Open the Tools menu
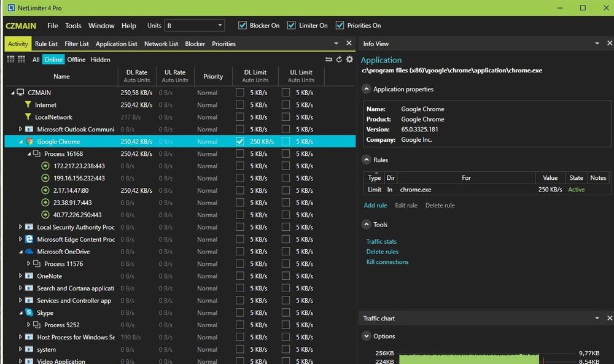Image resolution: width=614 pixels, height=364 pixels. [x=73, y=25]
